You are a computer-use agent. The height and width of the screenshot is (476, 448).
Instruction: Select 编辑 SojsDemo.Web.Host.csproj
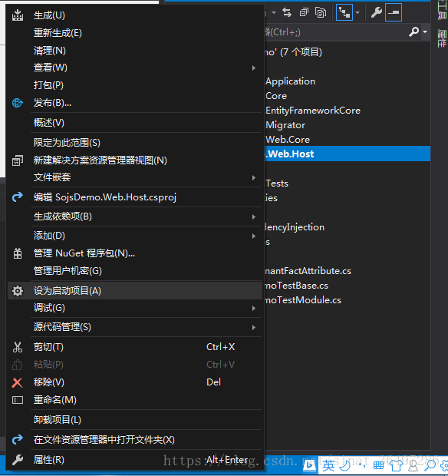(x=135, y=197)
